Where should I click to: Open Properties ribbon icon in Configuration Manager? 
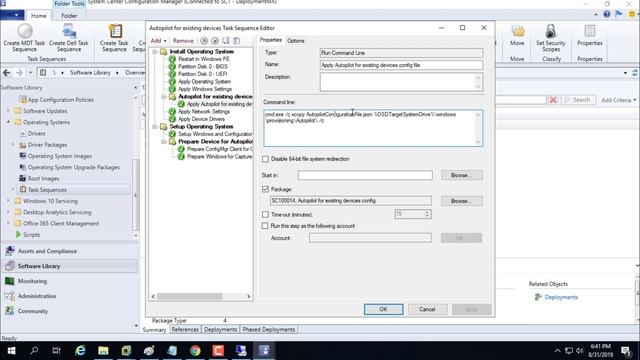[x=589, y=35]
